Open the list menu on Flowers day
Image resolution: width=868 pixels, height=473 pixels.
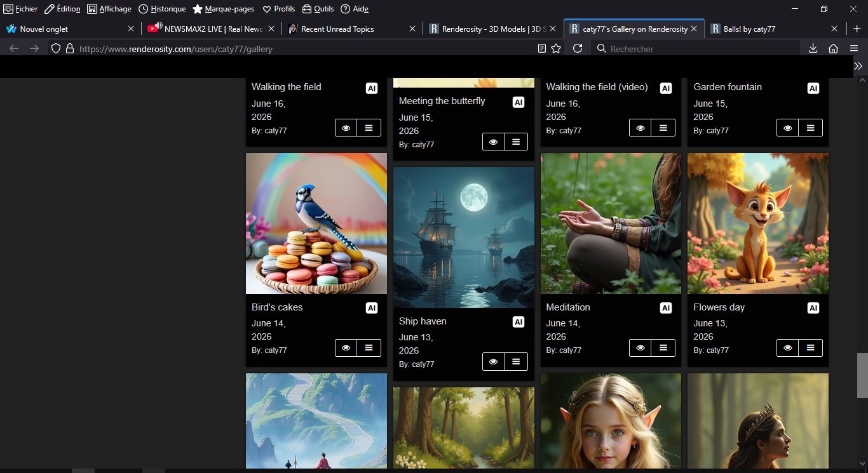[811, 348]
